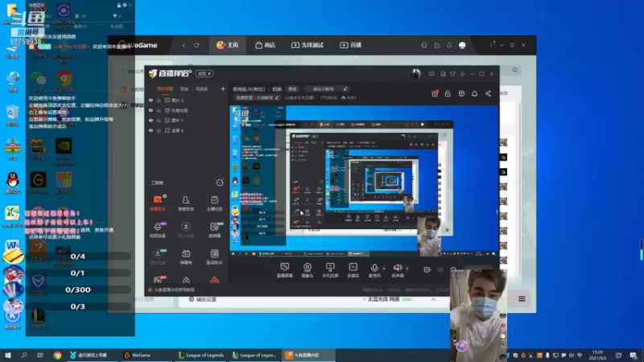Screen dimensions: 644x362
Task: Toggle preview eye icon in bottom toolbar
Action: (x=440, y=269)
